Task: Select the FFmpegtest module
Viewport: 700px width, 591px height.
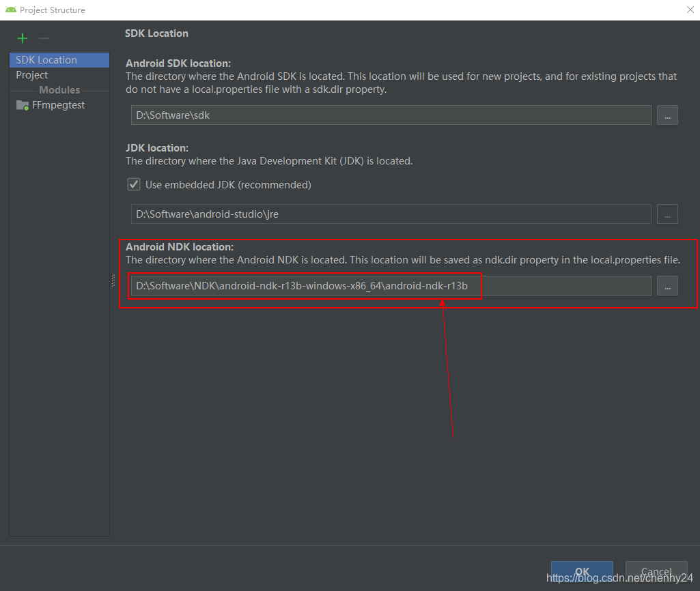Action: [59, 105]
